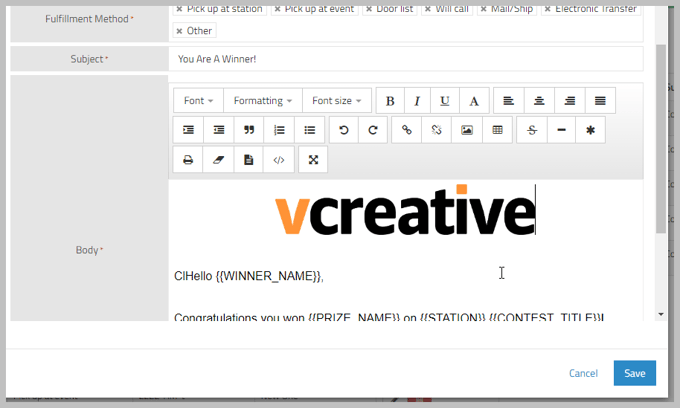Click the Subject input field
Screen dimensions: 680x408
(405, 59)
